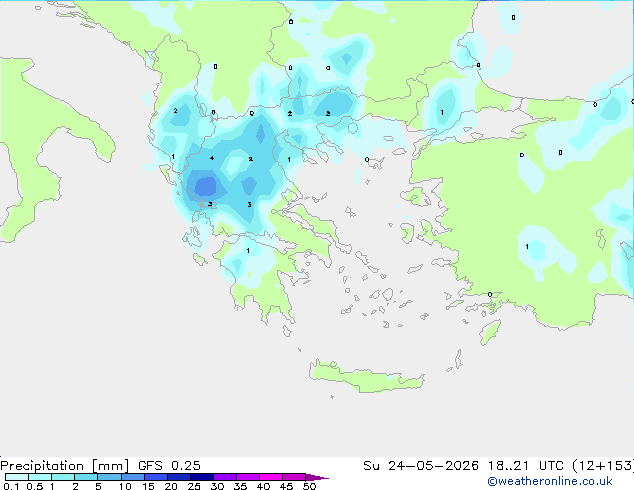634x490 pixels.
Task: Click the "Su 24-05-2026" date text
Action: coord(421,466)
